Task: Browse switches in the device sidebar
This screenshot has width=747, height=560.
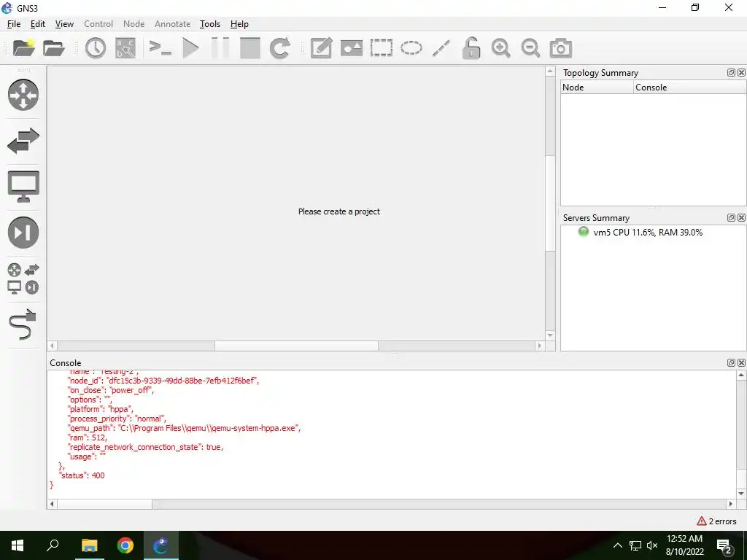Action: pyautogui.click(x=23, y=141)
